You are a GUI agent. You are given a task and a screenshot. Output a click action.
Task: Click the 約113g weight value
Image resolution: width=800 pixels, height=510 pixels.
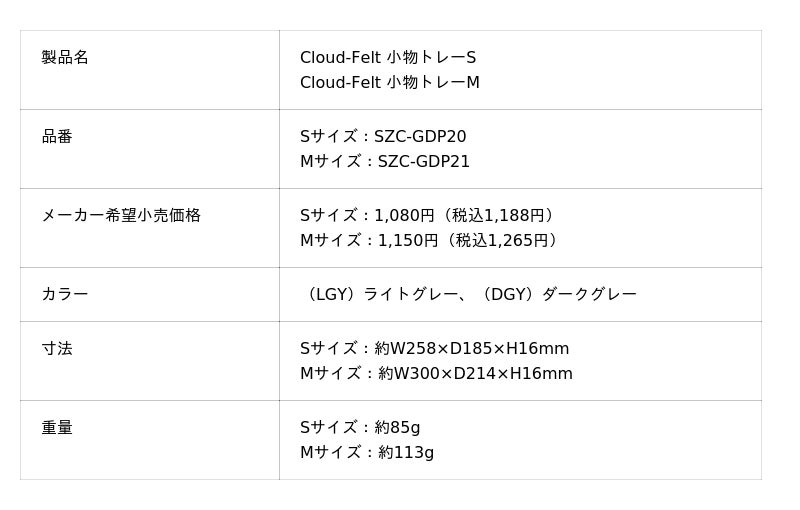click(x=406, y=452)
